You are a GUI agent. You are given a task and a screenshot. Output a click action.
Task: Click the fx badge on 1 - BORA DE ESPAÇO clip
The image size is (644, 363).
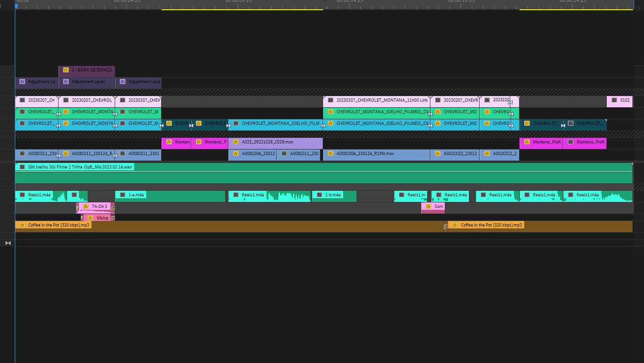66,70
